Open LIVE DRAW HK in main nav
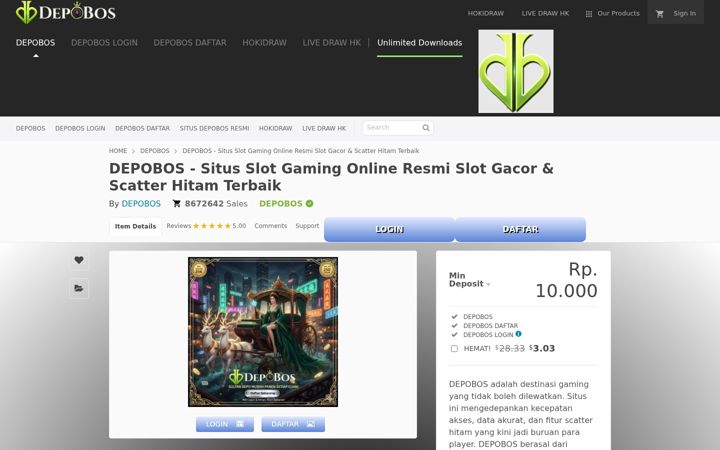This screenshot has width=720, height=450. coord(332,43)
